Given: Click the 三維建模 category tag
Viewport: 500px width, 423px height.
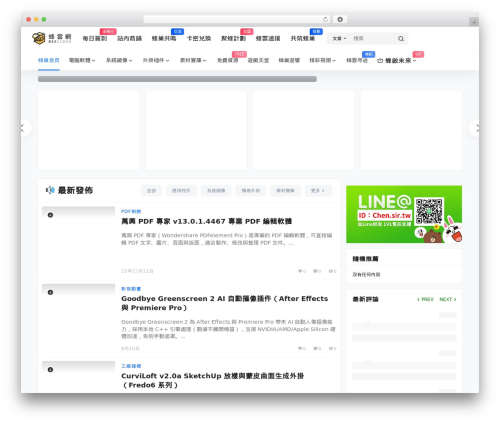Looking at the screenshot, I should tap(131, 366).
